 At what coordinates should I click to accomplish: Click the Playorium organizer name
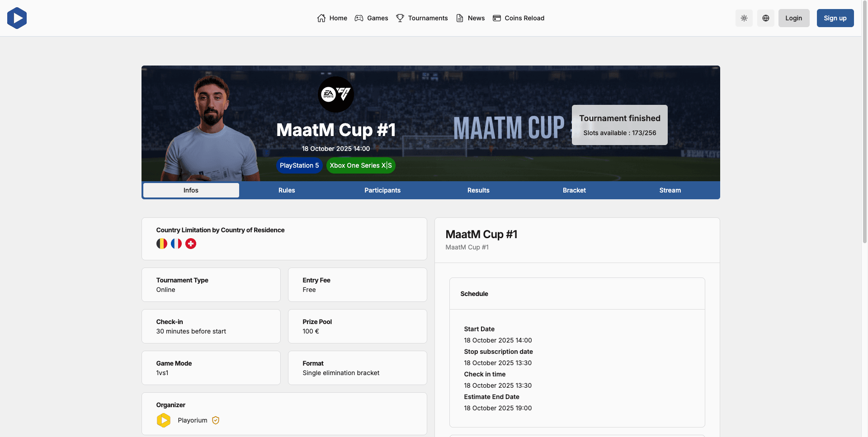(193, 420)
